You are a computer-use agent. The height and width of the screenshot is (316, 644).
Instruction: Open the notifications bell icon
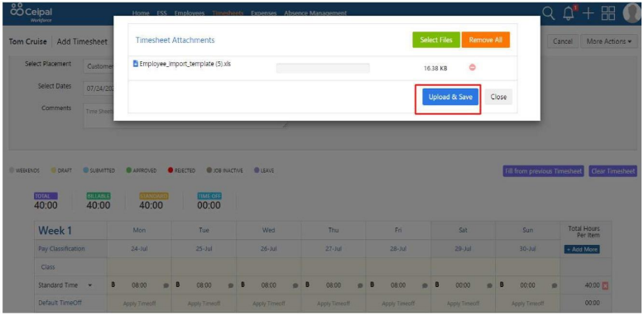(x=570, y=13)
